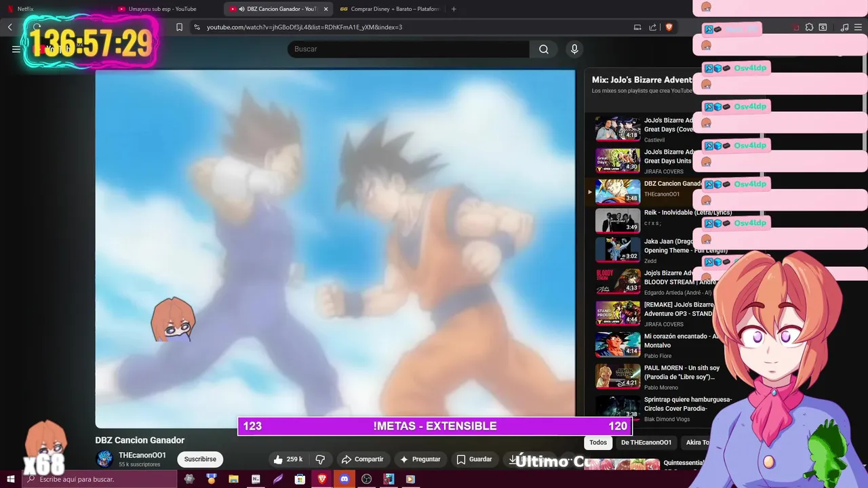Image resolution: width=868 pixels, height=488 pixels.
Task: Open OBS Studio from the taskbar
Action: pyautogui.click(x=367, y=479)
